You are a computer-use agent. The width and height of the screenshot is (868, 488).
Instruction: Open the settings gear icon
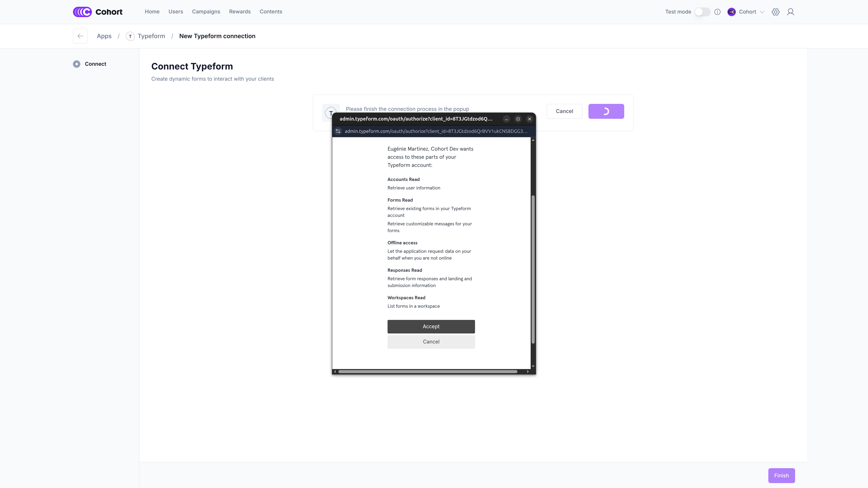(x=775, y=12)
